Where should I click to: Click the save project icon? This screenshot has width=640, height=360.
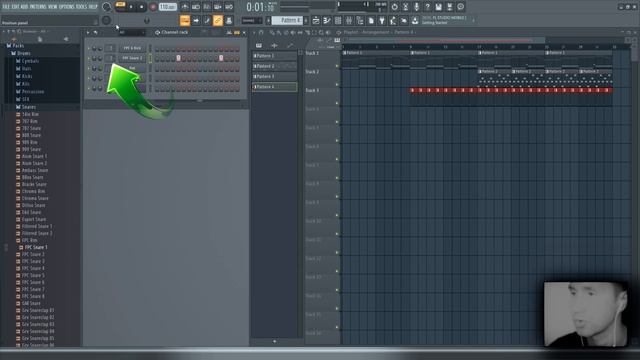pyautogui.click(x=438, y=7)
